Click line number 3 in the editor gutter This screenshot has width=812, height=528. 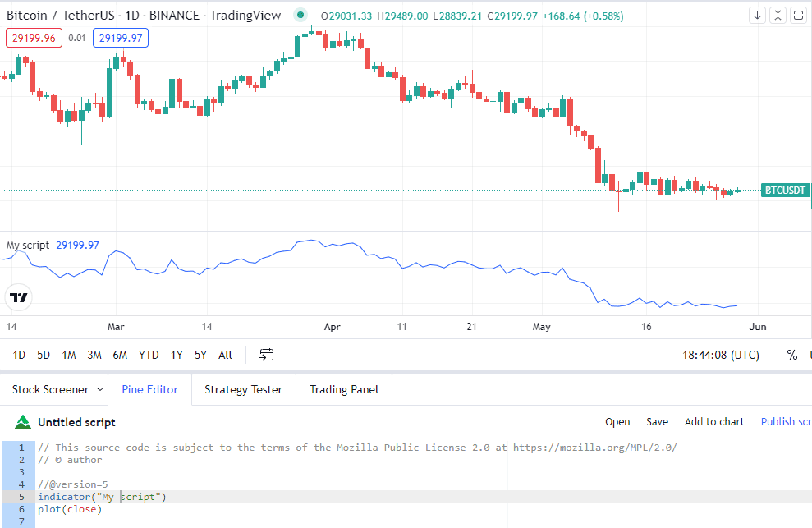pos(21,472)
